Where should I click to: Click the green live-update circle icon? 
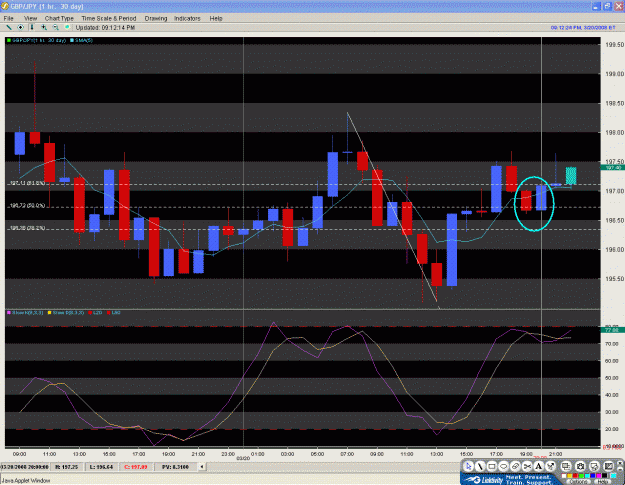pos(67,27)
